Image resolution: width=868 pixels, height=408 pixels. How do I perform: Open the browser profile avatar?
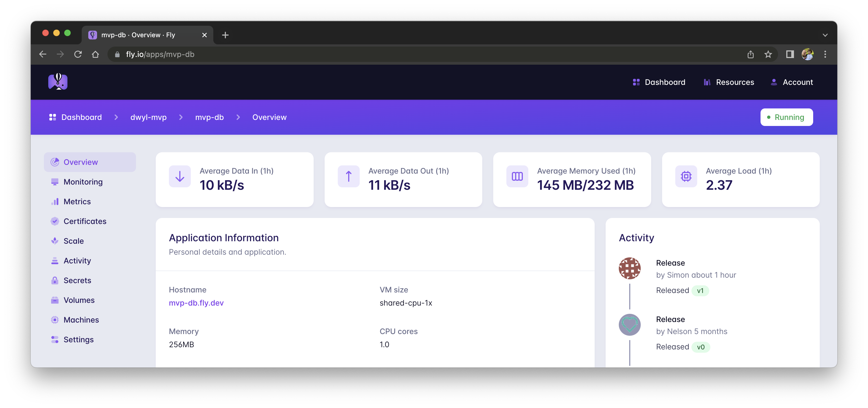tap(807, 54)
